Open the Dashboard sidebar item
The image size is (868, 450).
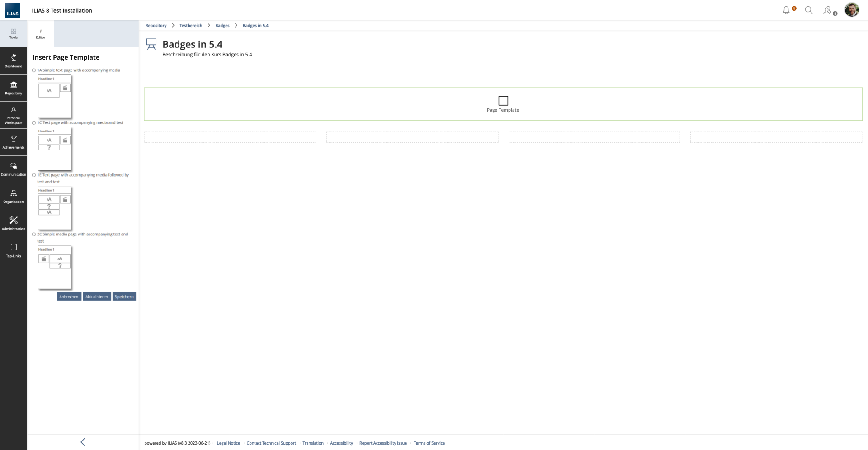coord(14,61)
